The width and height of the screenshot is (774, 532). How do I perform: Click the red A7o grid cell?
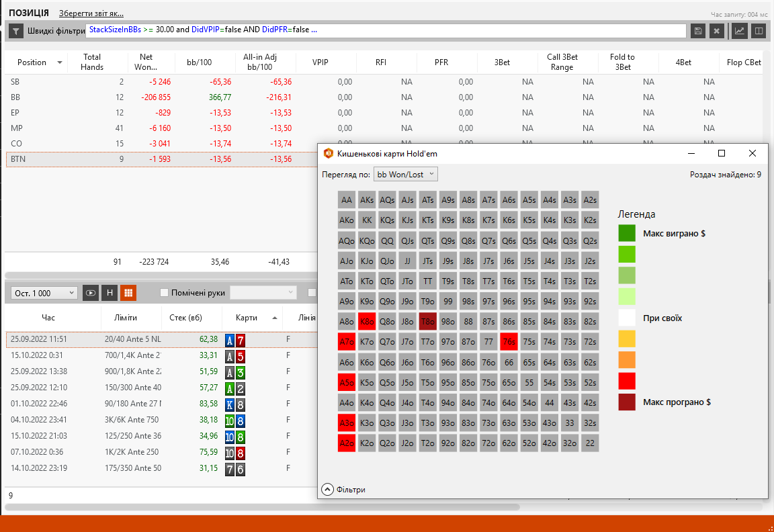[347, 342]
